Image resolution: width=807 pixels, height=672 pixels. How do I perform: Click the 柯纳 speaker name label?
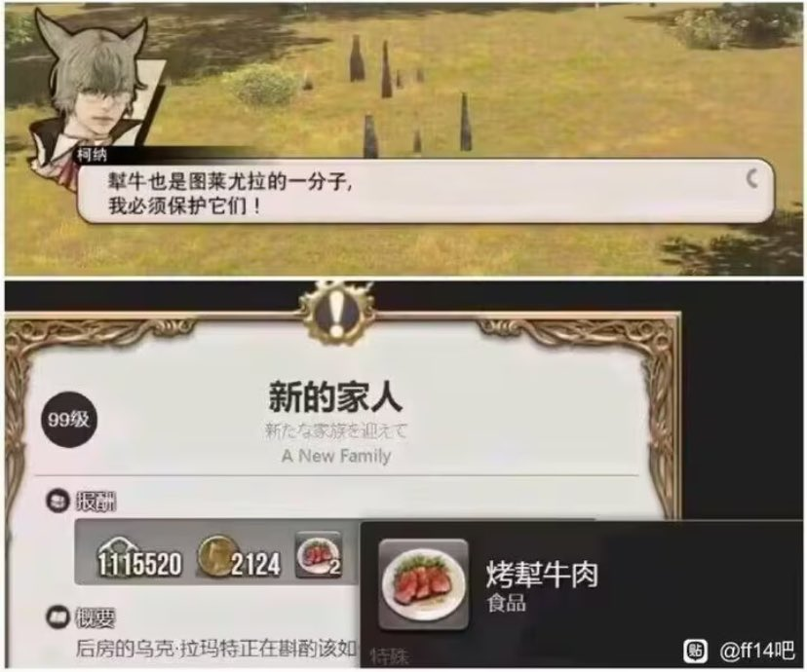[93, 154]
